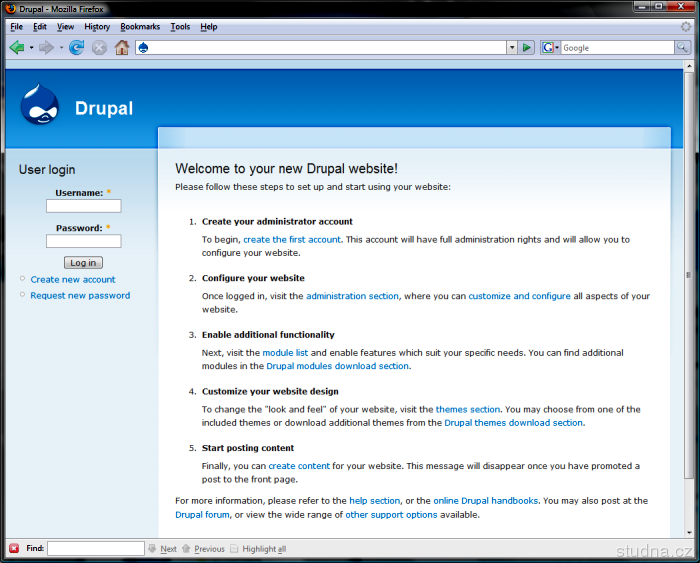The width and height of the screenshot is (700, 563).
Task: Open the Tools menu
Action: point(180,27)
